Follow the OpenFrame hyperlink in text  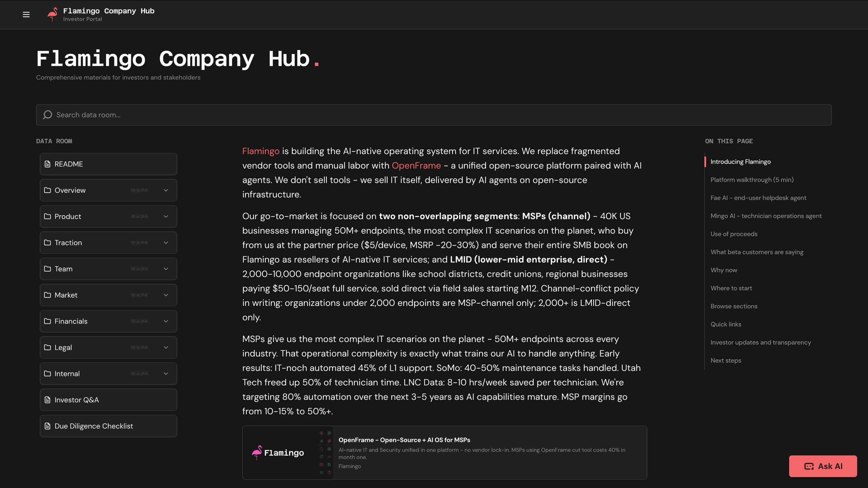click(416, 166)
